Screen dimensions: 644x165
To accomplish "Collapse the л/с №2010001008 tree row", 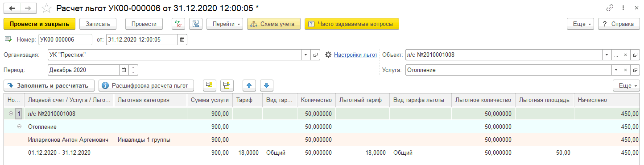I will (x=10, y=114).
